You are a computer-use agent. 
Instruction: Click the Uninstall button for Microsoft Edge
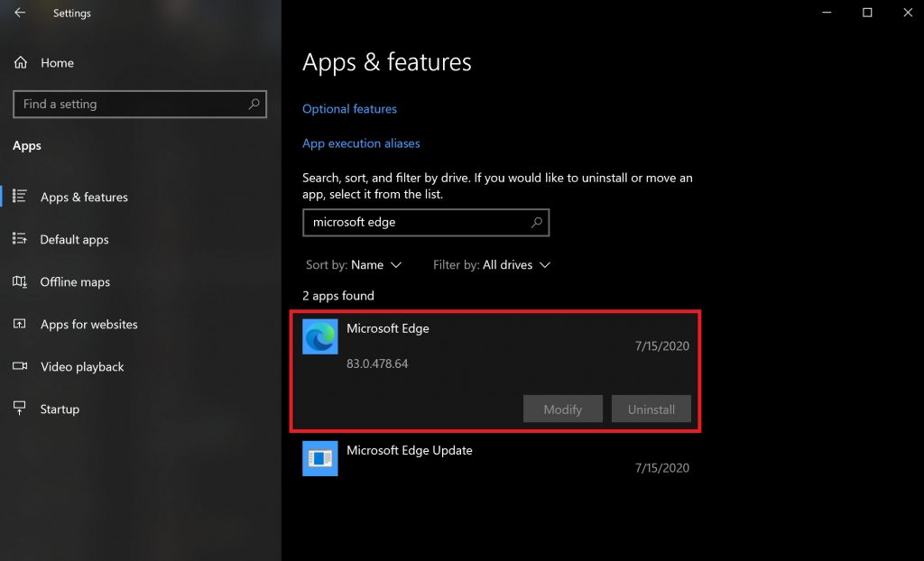tap(651, 409)
